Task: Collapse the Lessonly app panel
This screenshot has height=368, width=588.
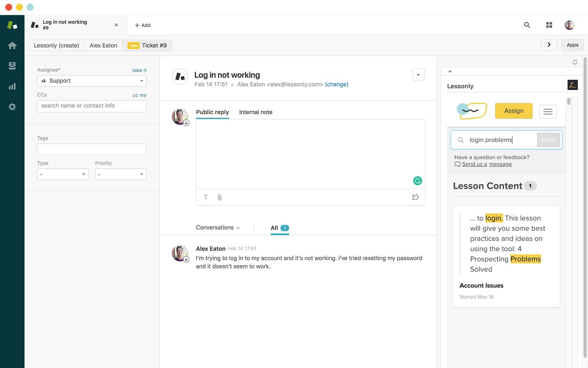Action: coord(450,71)
